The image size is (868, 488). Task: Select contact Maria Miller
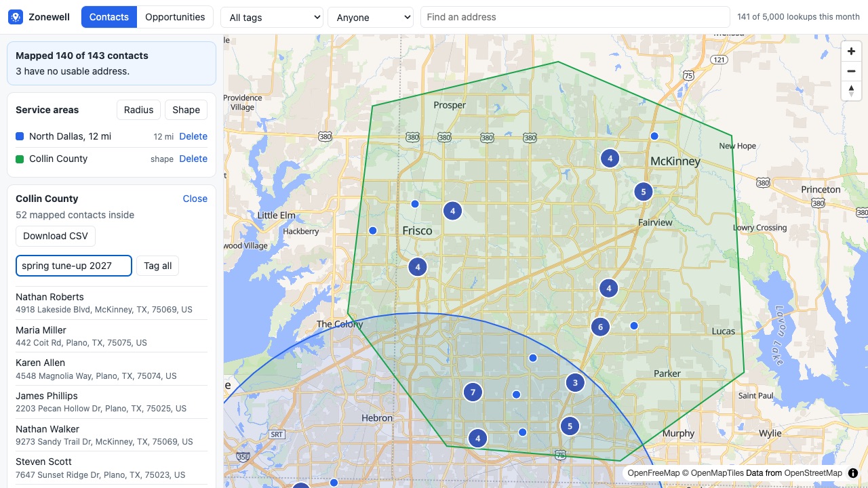(x=111, y=336)
